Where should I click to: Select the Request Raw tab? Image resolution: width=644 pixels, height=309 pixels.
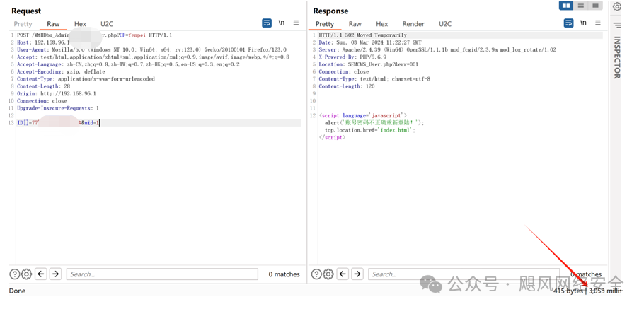click(x=53, y=24)
